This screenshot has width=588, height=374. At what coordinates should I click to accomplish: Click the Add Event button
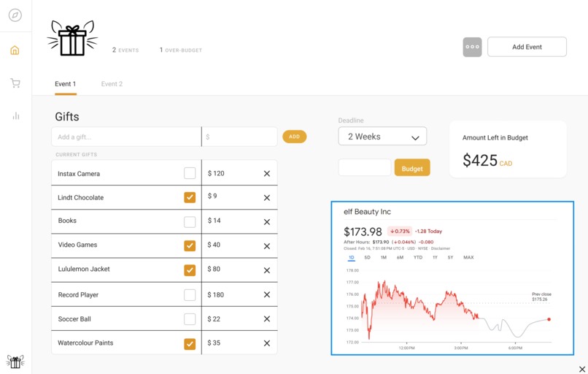pos(527,47)
